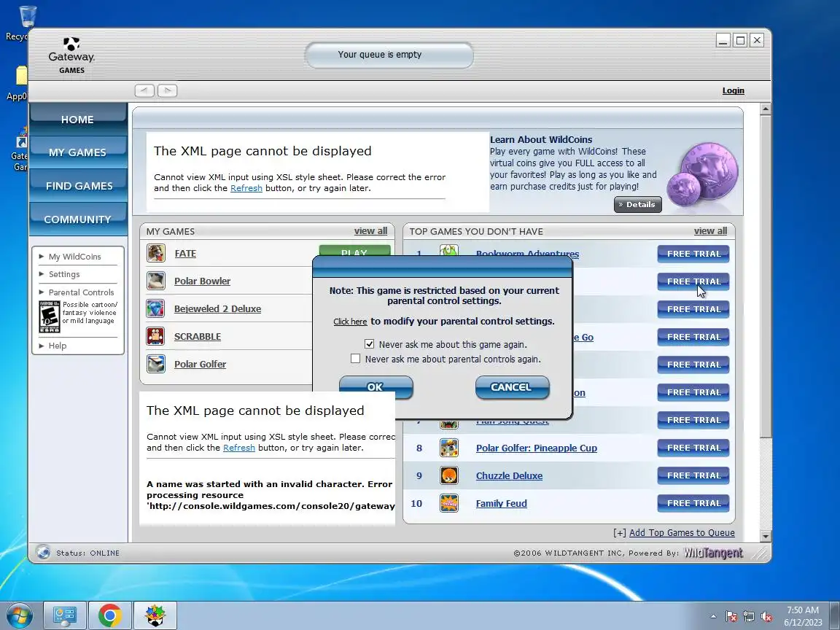This screenshot has height=630, width=840.
Task: Click the muted volume tray icon
Action: pos(766,617)
